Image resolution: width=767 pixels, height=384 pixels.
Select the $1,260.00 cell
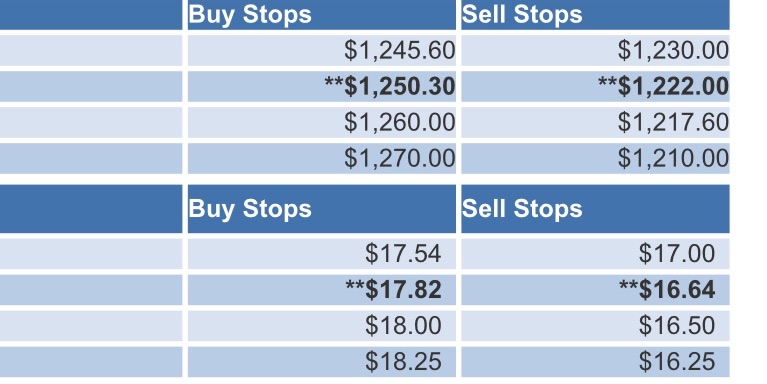point(321,122)
